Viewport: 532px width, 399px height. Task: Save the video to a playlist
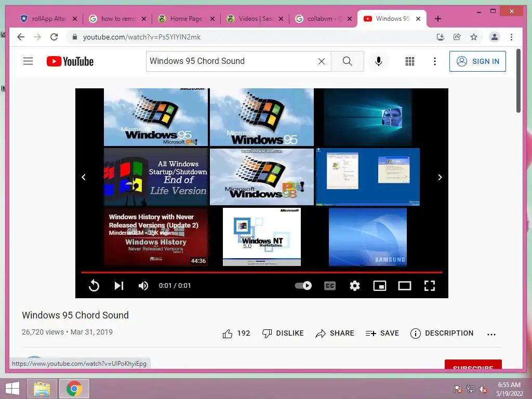click(382, 334)
